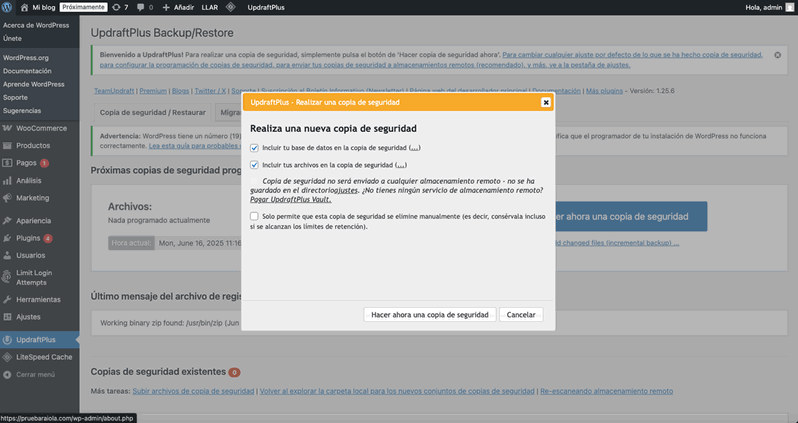Enable manual-only deletion checkbox

(254, 216)
